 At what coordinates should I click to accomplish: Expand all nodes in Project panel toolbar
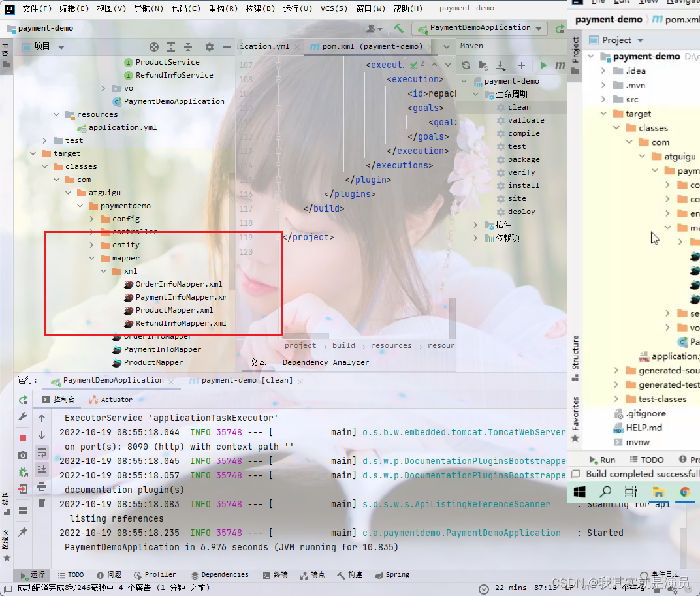coord(171,47)
